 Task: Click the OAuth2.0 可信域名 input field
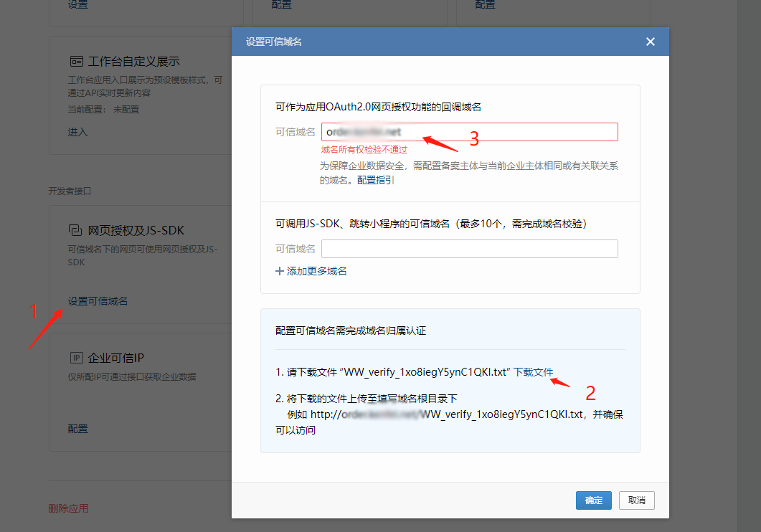pyautogui.click(x=469, y=132)
